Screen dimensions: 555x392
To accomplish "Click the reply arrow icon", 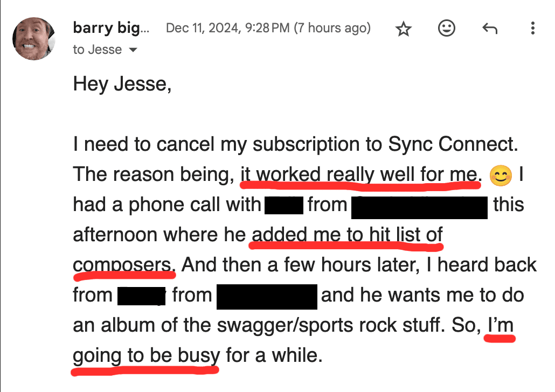I will pyautogui.click(x=490, y=29).
